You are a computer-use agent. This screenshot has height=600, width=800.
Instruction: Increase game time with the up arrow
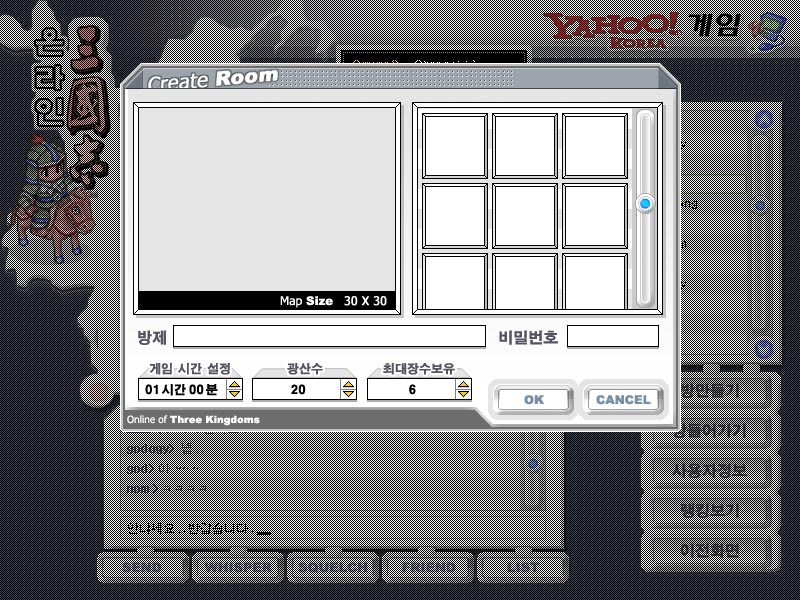tap(235, 384)
